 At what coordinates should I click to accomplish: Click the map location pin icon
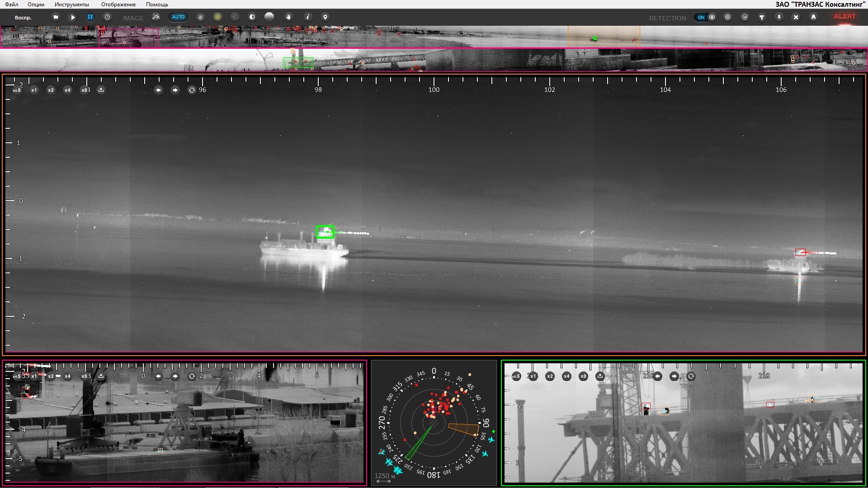325,17
